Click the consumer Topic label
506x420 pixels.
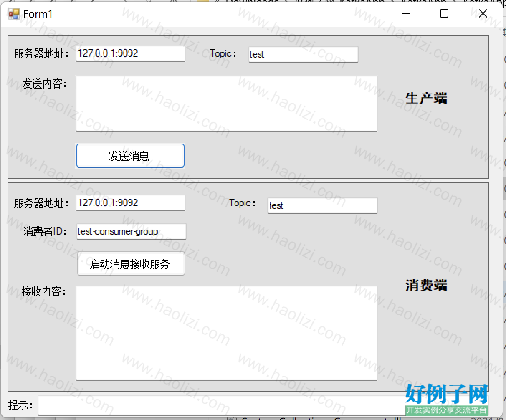coord(242,203)
